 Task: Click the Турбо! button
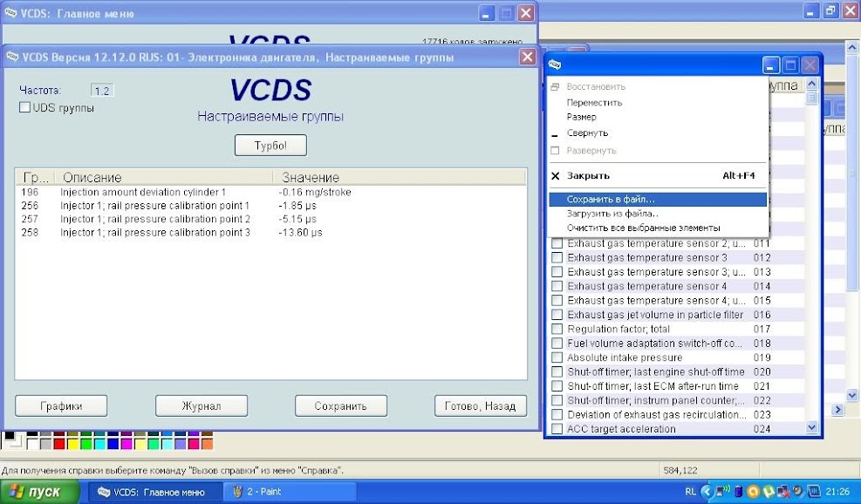(270, 146)
